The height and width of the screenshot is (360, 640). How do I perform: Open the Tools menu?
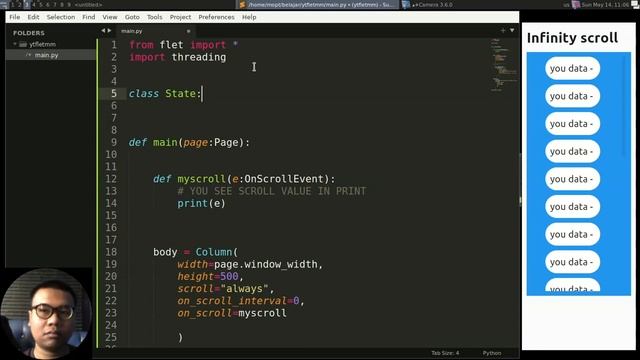pyautogui.click(x=155, y=17)
